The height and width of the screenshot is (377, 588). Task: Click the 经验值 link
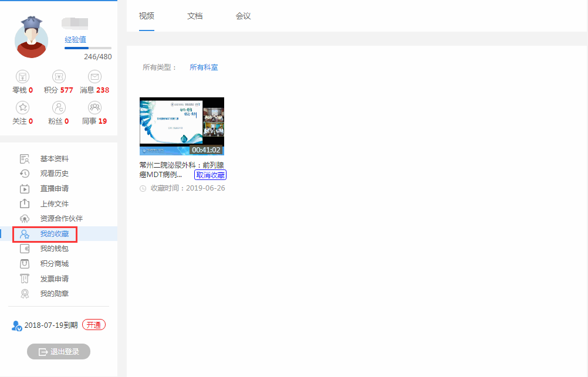pos(75,40)
